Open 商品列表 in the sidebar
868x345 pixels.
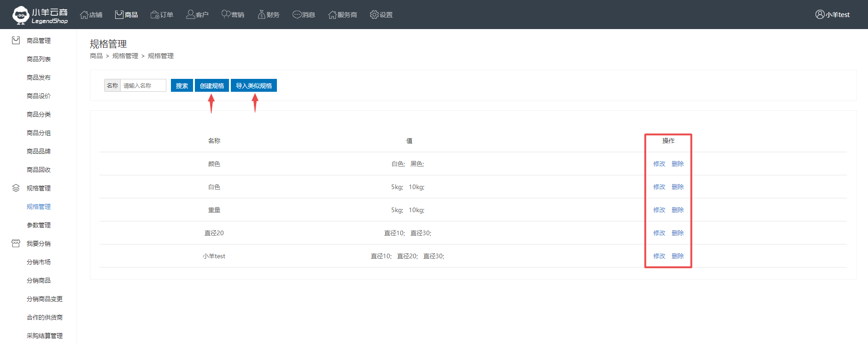39,59
